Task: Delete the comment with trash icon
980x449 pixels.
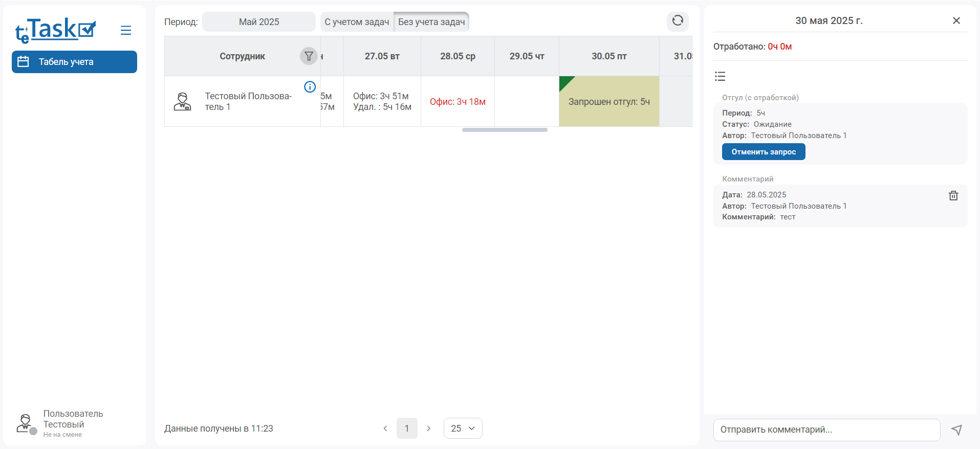Action: pyautogui.click(x=953, y=196)
